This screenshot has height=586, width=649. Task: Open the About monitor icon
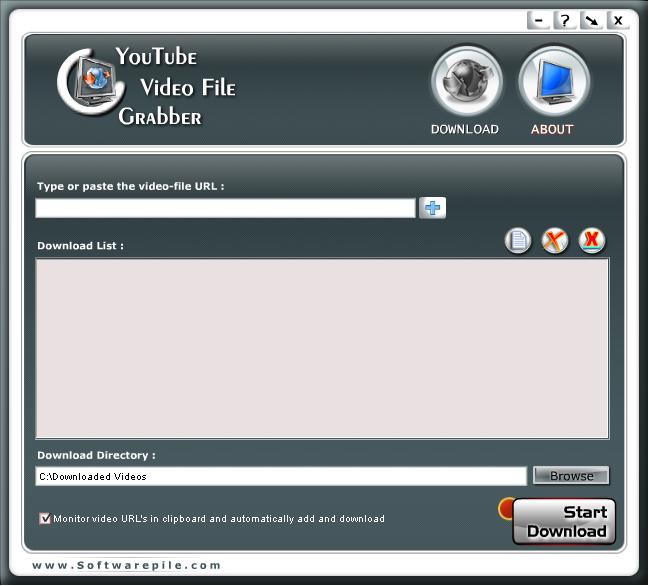tap(554, 81)
